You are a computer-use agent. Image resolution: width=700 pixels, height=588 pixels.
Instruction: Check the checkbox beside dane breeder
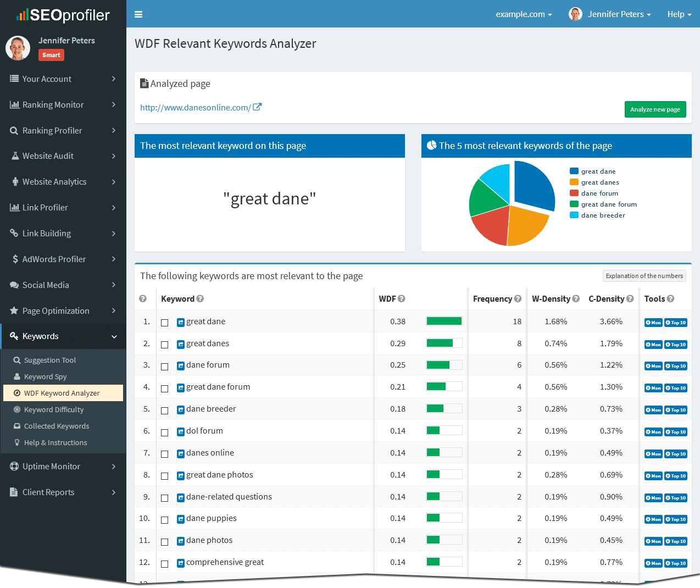point(164,411)
